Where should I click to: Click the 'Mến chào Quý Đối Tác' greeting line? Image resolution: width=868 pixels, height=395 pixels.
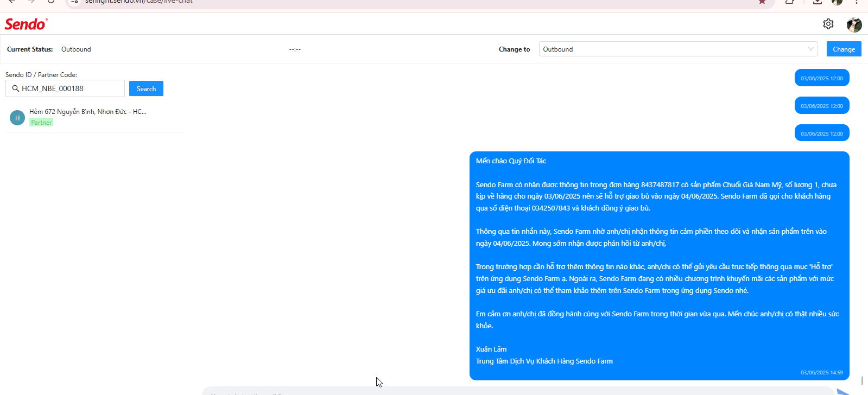click(511, 161)
